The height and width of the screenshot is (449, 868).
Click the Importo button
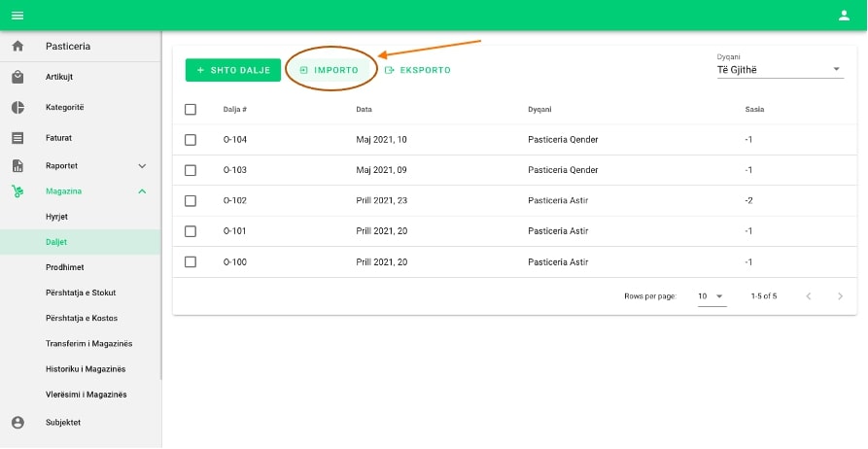coord(329,70)
